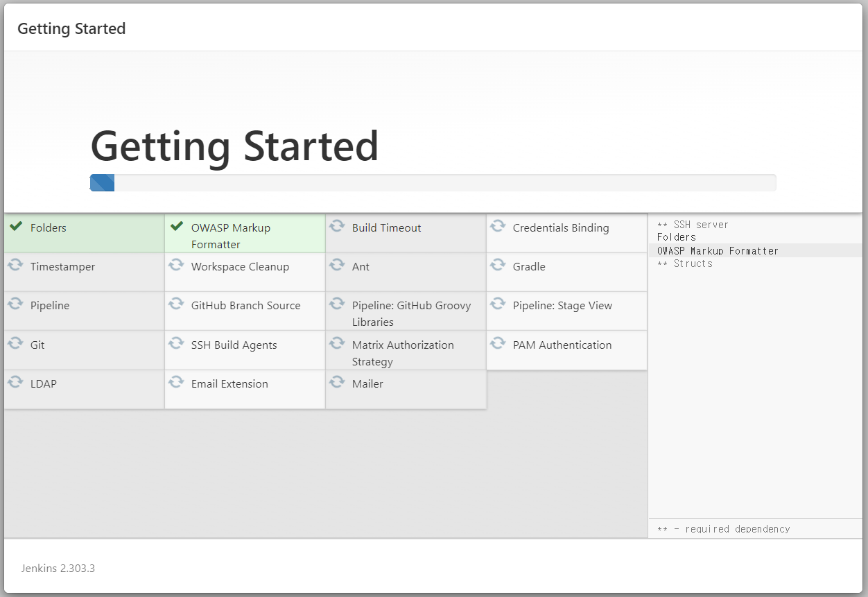This screenshot has width=868, height=597.
Task: Click the installation progress bar
Action: point(433,182)
